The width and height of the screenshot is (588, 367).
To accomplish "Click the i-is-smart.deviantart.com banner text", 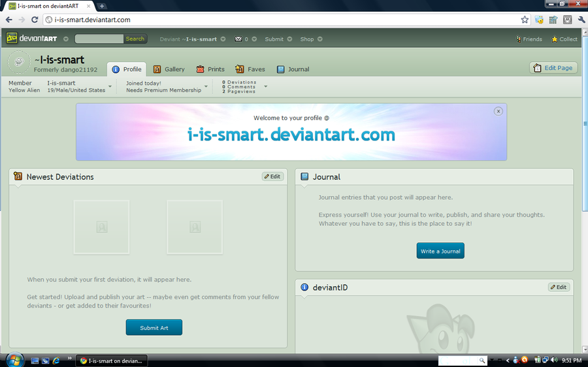I will [x=291, y=135].
